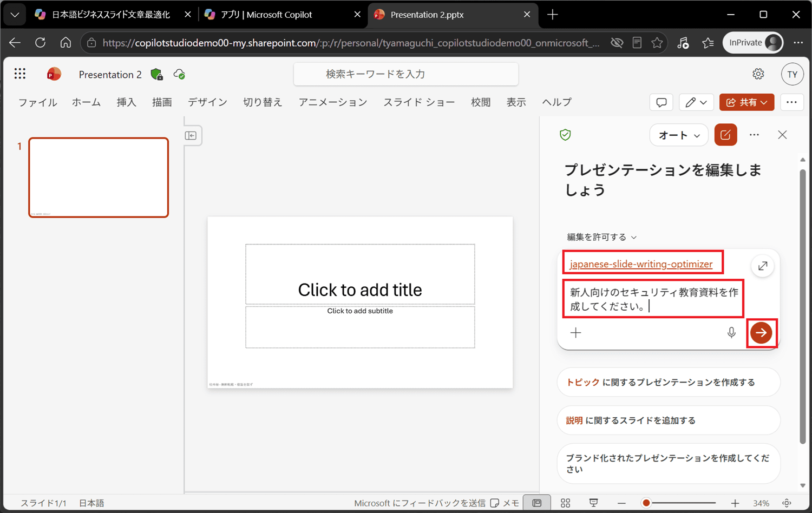Click the cloud save status icon
This screenshot has height=513, width=812.
tap(179, 74)
